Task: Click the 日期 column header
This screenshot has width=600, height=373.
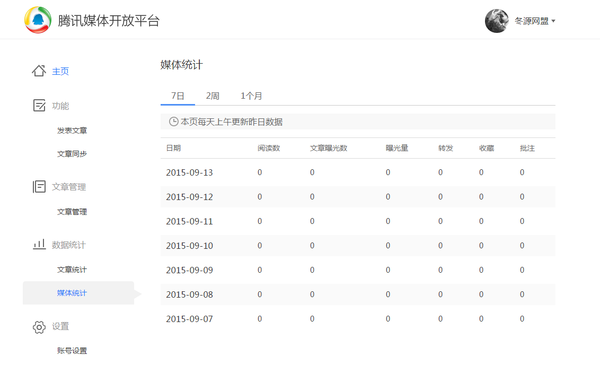Action: pos(173,148)
